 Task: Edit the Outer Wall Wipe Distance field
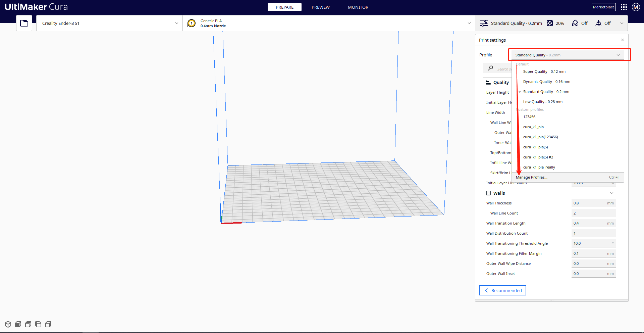pos(593,264)
